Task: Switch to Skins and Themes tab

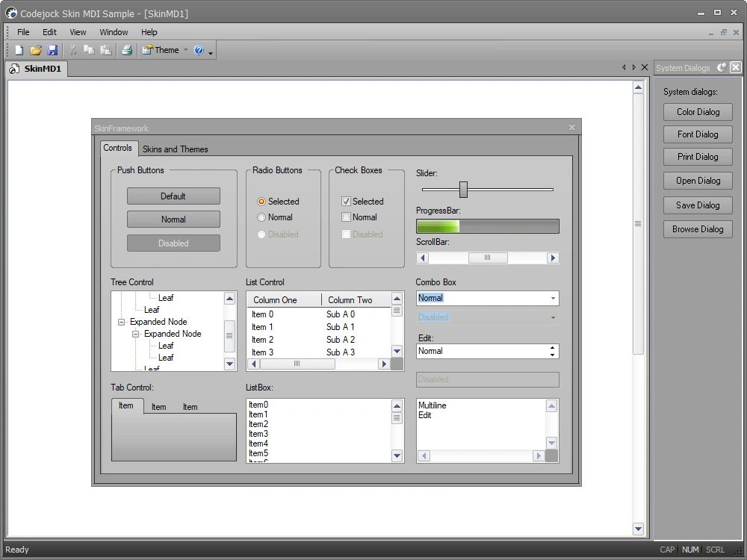Action: [x=176, y=149]
